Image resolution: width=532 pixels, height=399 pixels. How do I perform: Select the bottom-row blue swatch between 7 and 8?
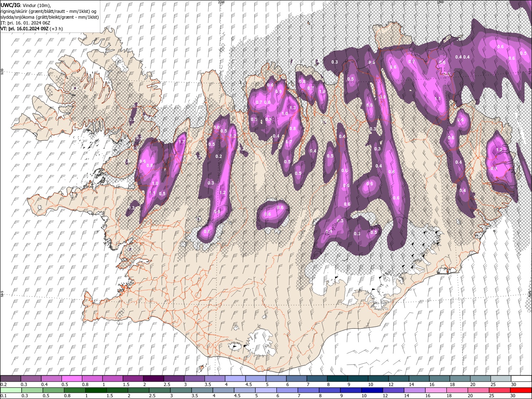point(308,390)
